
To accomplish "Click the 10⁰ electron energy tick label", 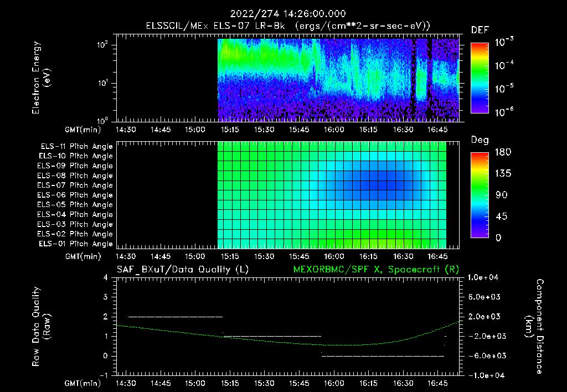I will [102, 120].
